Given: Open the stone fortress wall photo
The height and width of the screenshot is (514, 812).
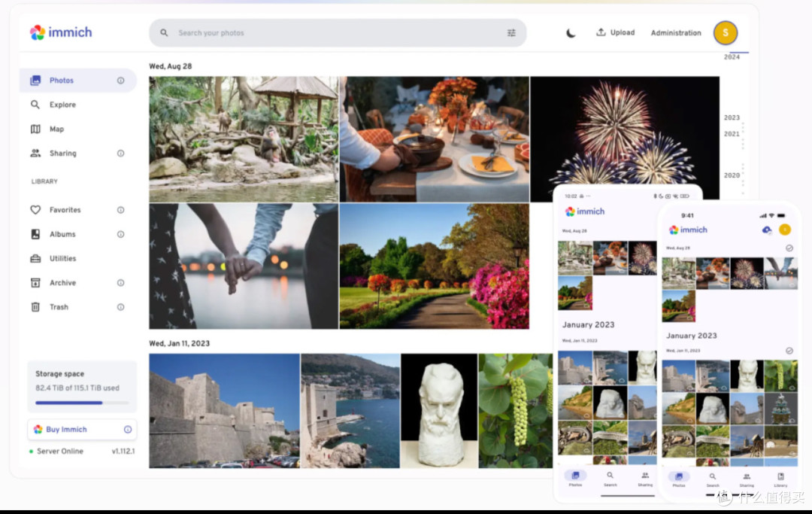Looking at the screenshot, I should tap(224, 411).
